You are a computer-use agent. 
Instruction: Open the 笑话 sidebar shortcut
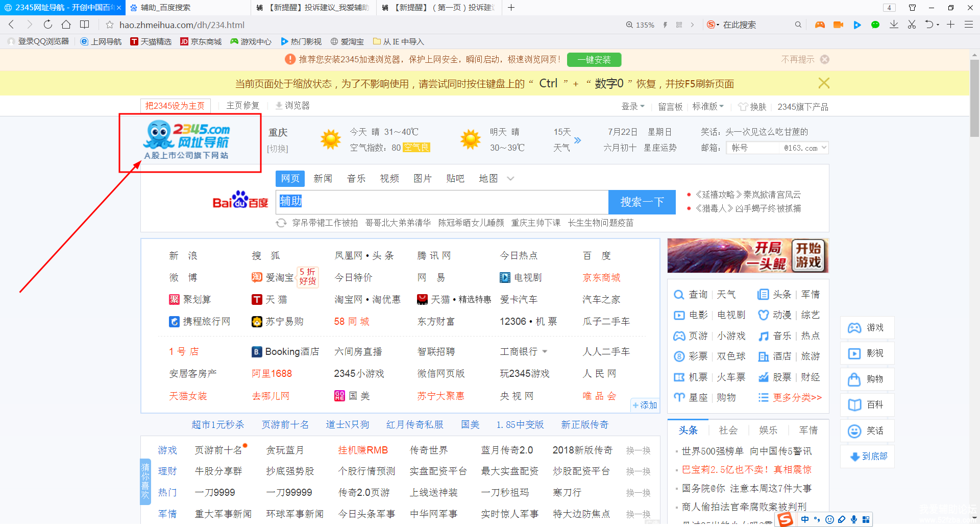867,430
